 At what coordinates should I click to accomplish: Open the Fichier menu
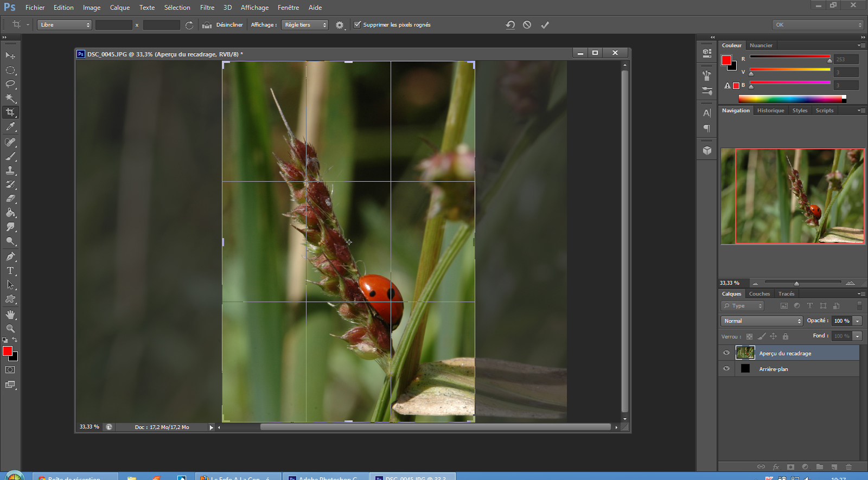[x=35, y=8]
